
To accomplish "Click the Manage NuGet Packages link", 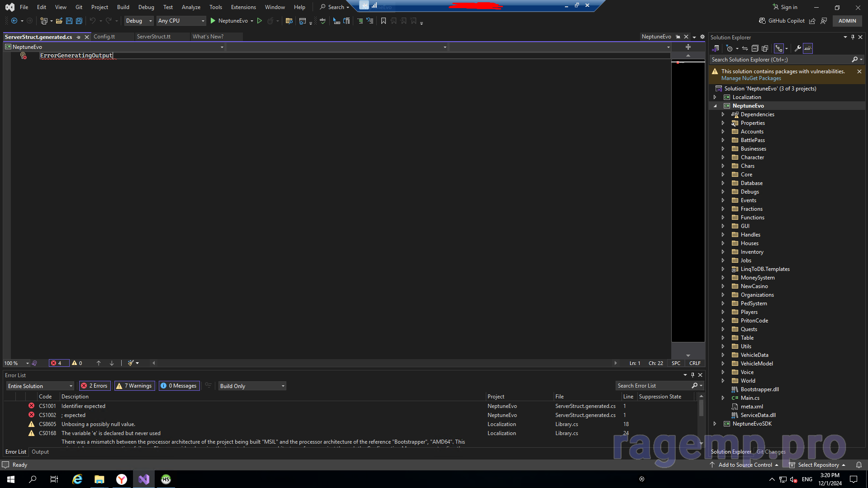I will pos(751,78).
